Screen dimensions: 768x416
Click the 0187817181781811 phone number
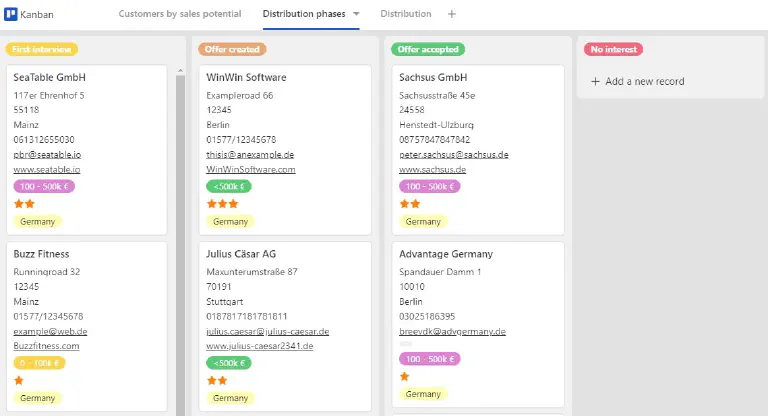[x=247, y=317]
